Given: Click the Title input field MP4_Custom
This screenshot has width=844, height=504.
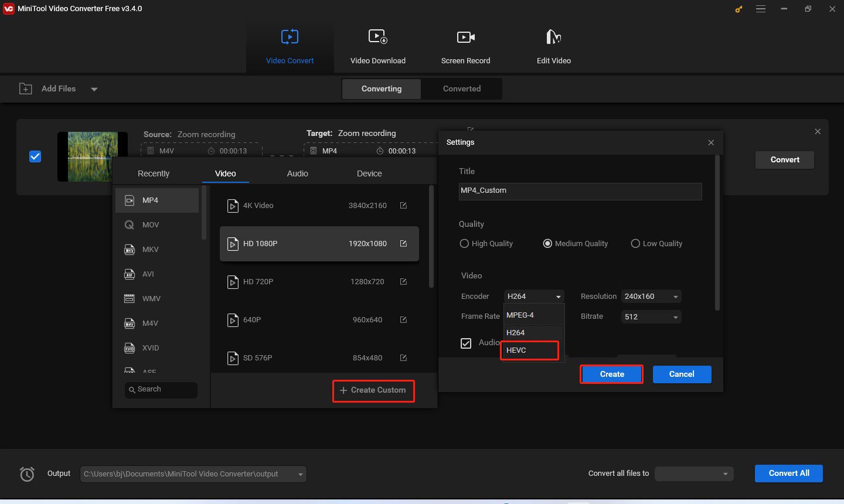Looking at the screenshot, I should (x=580, y=191).
